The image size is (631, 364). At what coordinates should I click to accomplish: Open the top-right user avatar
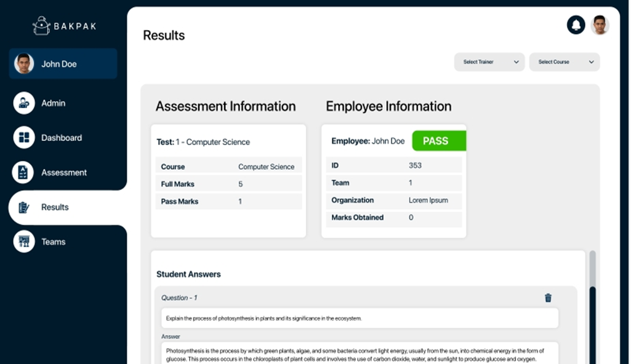point(600,25)
